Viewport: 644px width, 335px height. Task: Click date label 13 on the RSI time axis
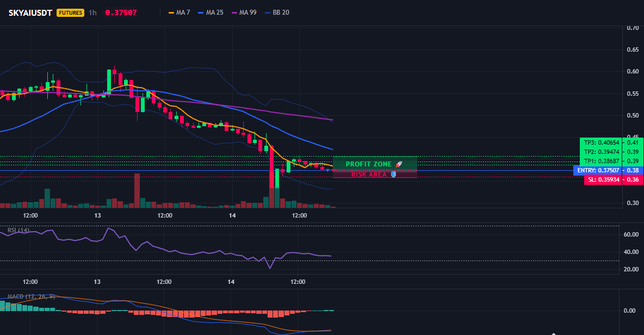[x=97, y=282]
